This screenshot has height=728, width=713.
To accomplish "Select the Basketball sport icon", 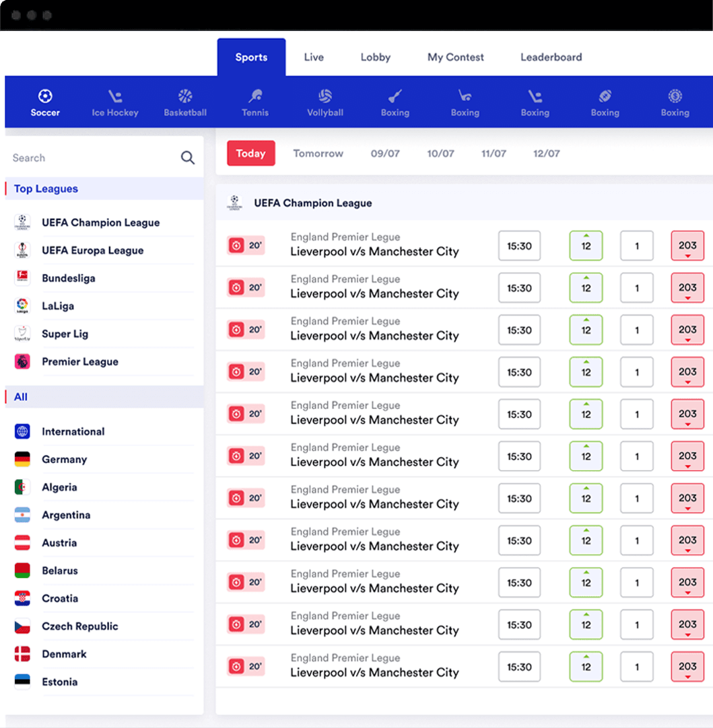I will pyautogui.click(x=185, y=101).
